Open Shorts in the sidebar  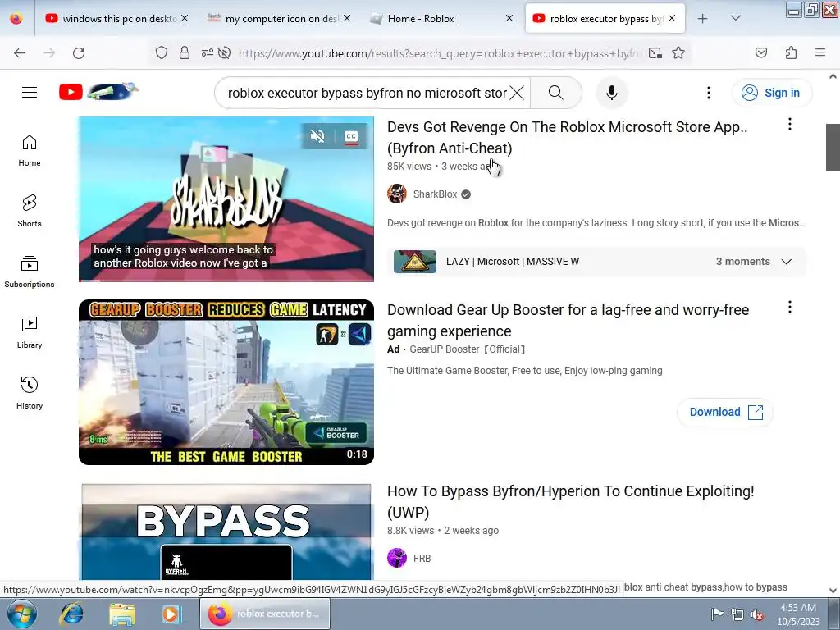30,211
